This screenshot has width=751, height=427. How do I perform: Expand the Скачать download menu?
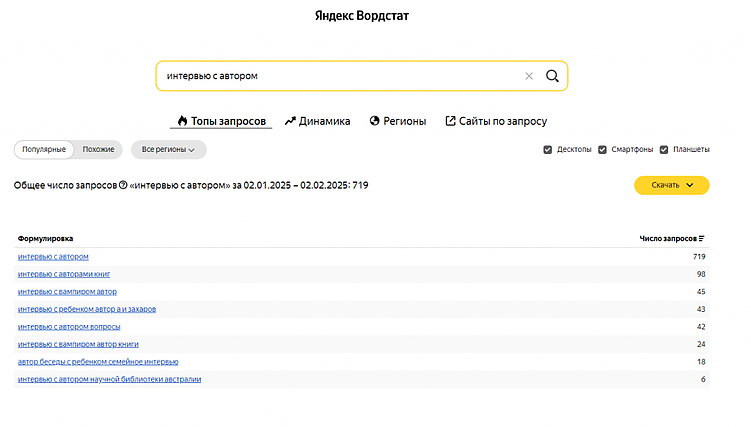pos(671,185)
